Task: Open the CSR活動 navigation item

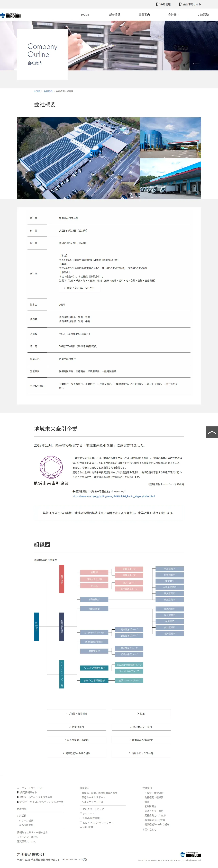Action: 203,15
